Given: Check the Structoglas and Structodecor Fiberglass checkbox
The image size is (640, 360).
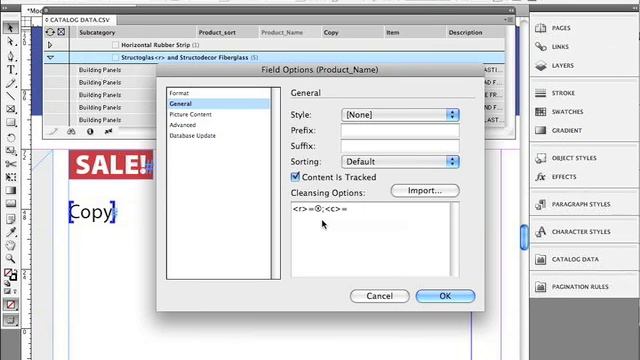Looking at the screenshot, I should (x=116, y=58).
